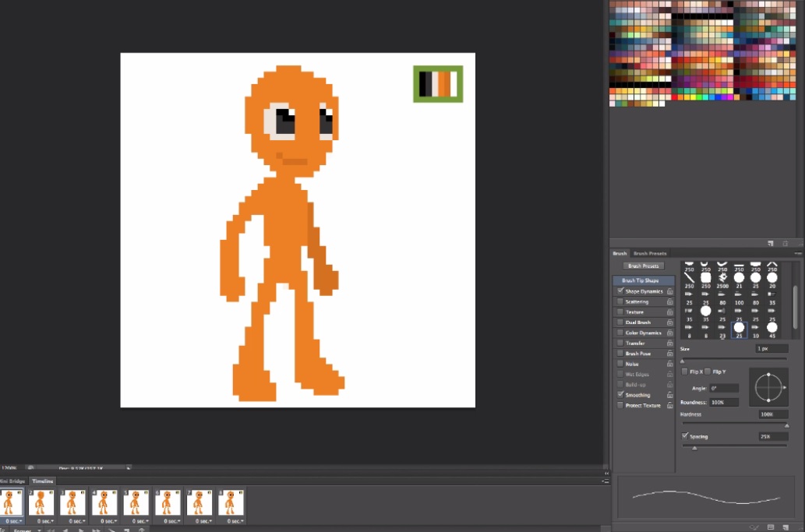Click the lock icon beside Noise
805x532 pixels.
(x=669, y=364)
